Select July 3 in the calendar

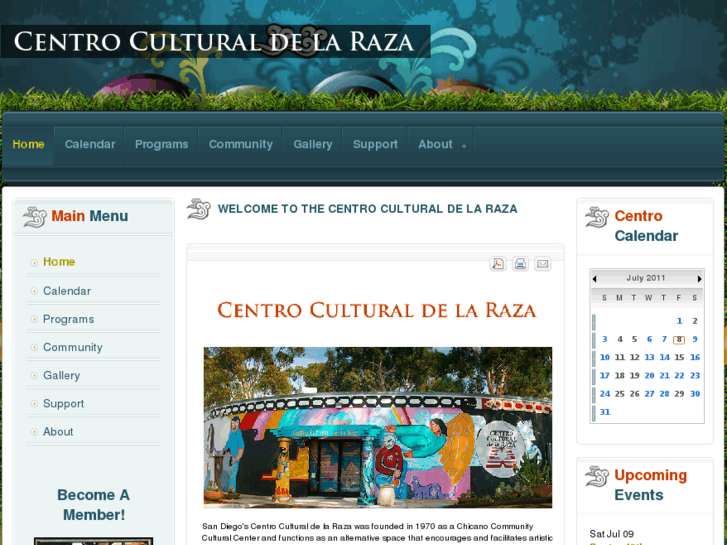pyautogui.click(x=605, y=339)
